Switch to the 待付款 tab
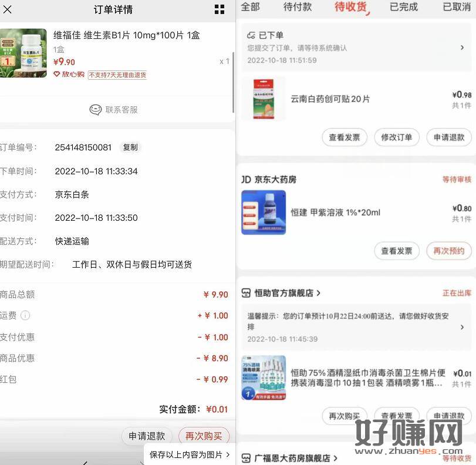 tap(297, 7)
